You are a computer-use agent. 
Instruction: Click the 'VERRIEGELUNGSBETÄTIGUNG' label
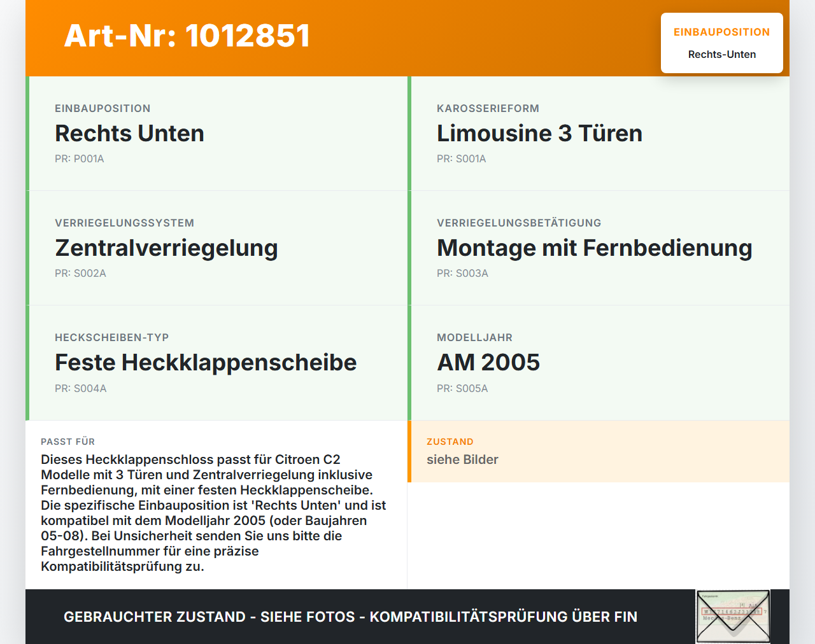coord(519,223)
